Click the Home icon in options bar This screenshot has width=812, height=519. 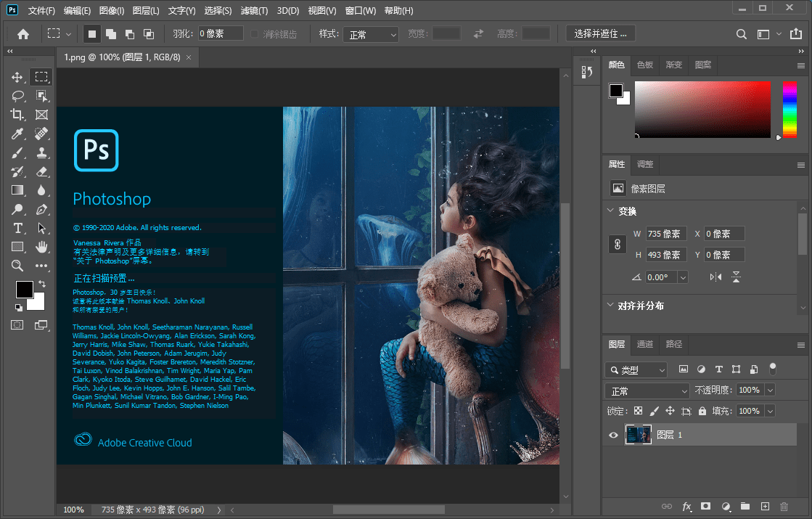[22, 34]
